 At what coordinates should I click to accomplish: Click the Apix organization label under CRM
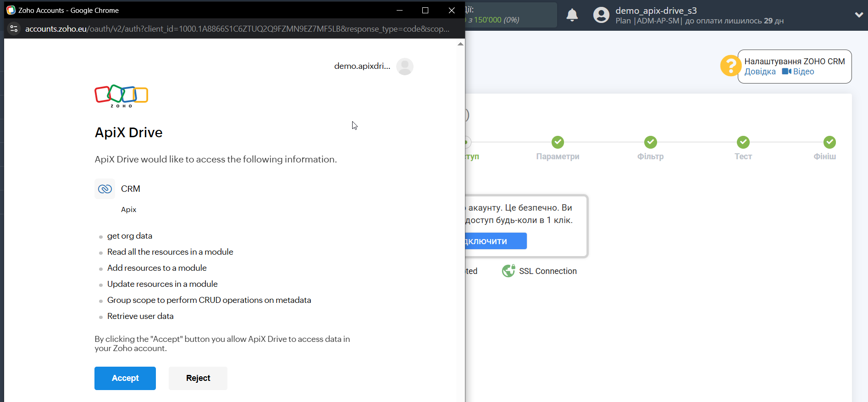(x=129, y=210)
